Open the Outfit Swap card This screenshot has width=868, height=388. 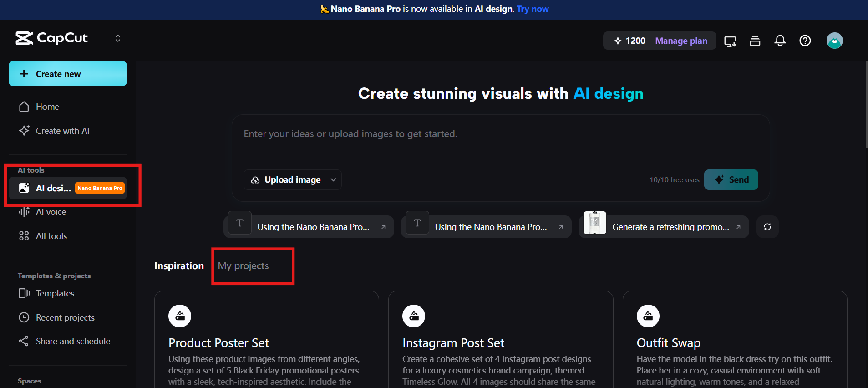[735, 339]
